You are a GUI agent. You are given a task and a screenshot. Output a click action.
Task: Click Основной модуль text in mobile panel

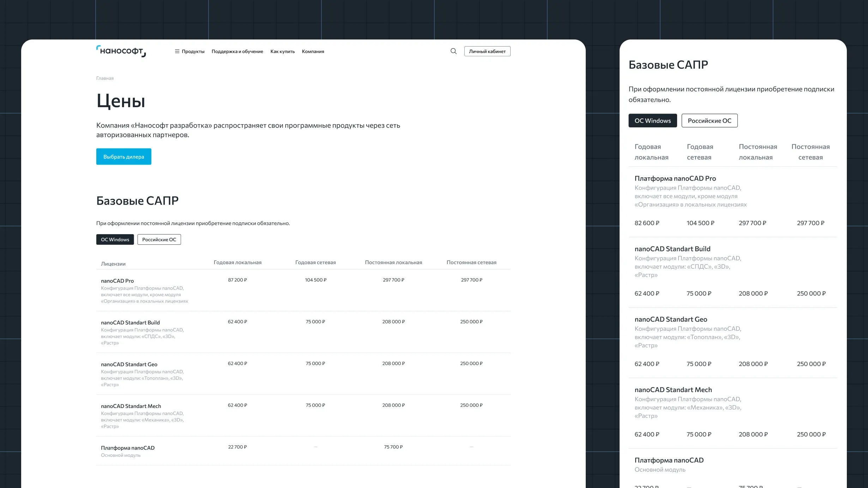point(660,470)
